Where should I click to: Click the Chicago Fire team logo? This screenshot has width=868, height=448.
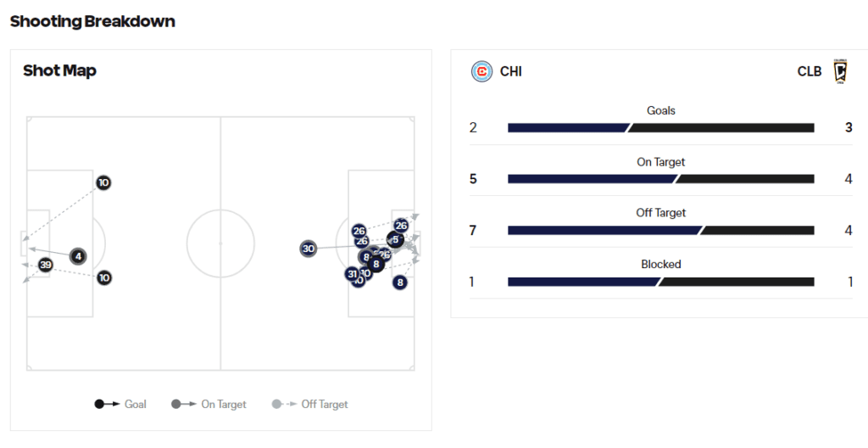(481, 71)
